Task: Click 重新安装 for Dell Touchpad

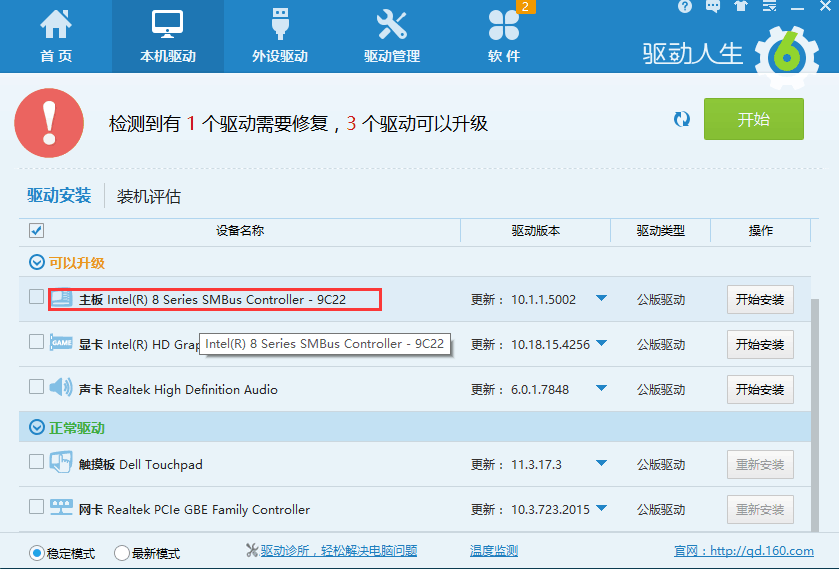Action: [x=760, y=464]
